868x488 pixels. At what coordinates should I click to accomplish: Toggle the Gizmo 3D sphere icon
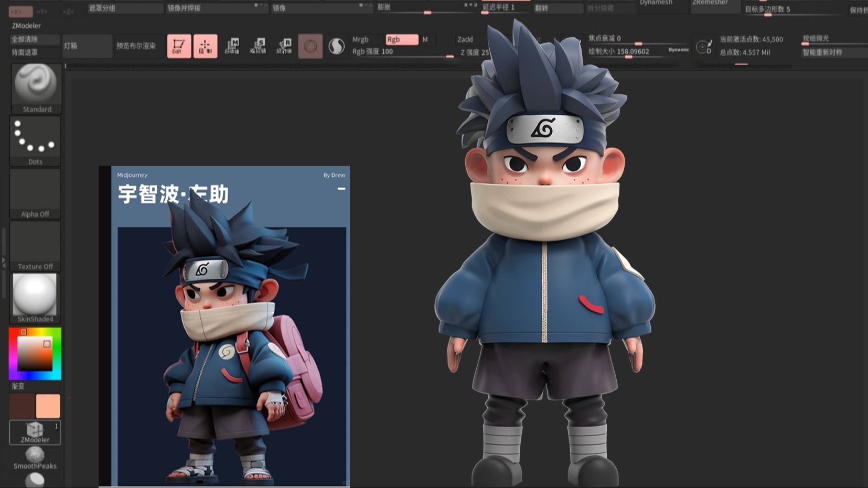coord(310,46)
